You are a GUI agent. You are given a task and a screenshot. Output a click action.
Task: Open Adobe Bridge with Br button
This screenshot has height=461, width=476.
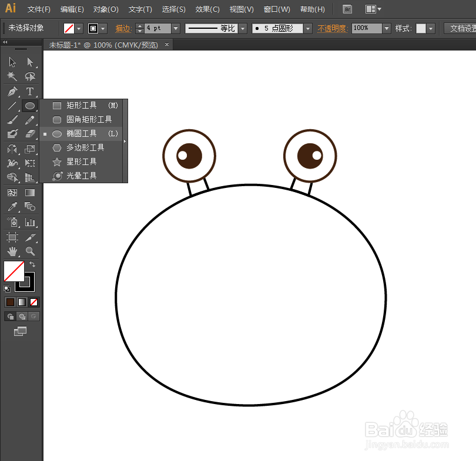click(x=347, y=9)
